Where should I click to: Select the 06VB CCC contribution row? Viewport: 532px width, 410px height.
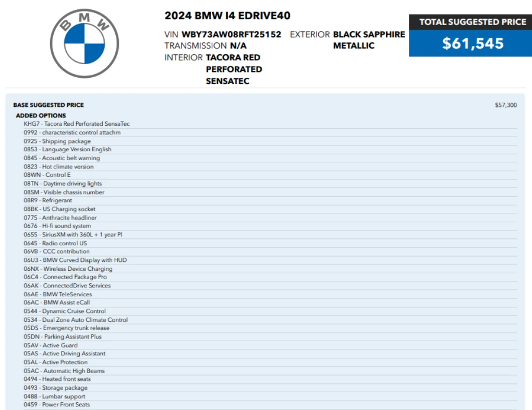[x=270, y=251]
